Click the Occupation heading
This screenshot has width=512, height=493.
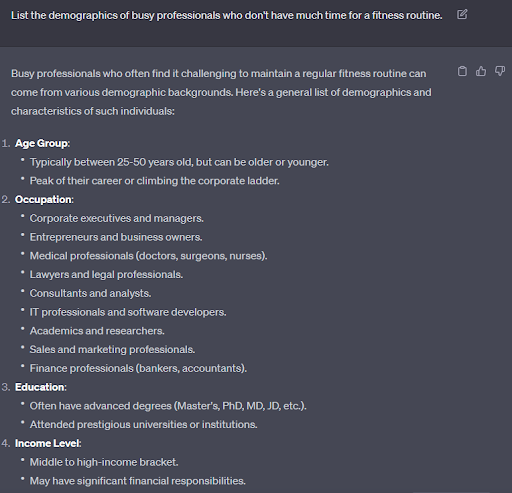tap(44, 199)
